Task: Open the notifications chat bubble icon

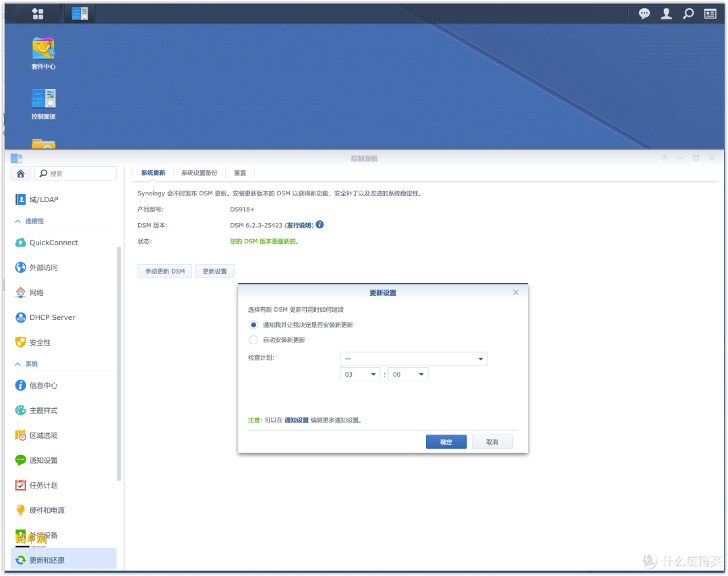Action: 644,13
